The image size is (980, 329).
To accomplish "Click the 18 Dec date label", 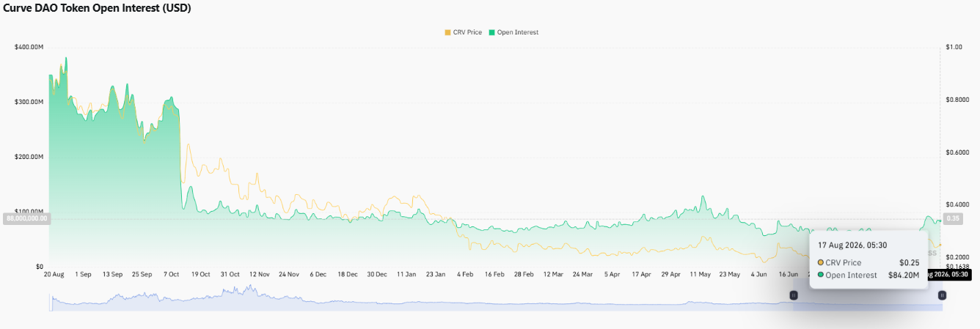I will click(347, 274).
